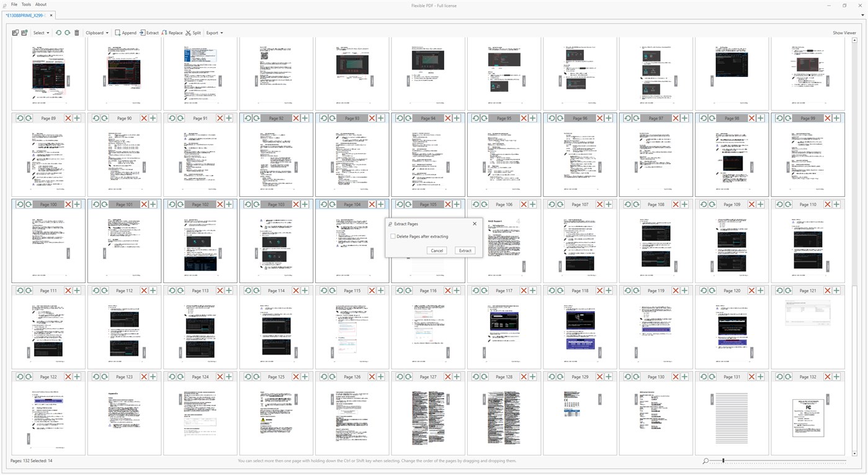Open the Select dropdown
868x475 pixels.
[x=40, y=33]
